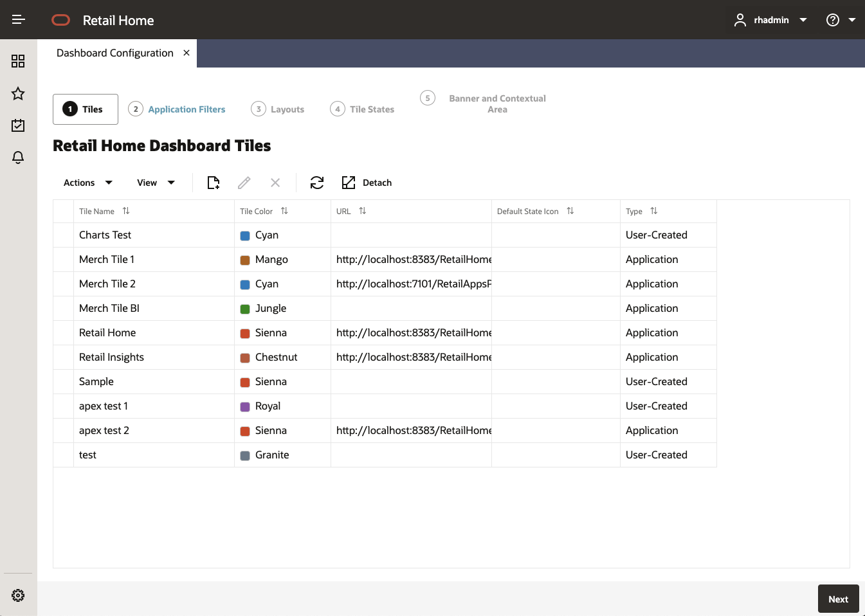This screenshot has width=865, height=616.
Task: Select the Merch Tile 1 name cell
Action: point(154,260)
